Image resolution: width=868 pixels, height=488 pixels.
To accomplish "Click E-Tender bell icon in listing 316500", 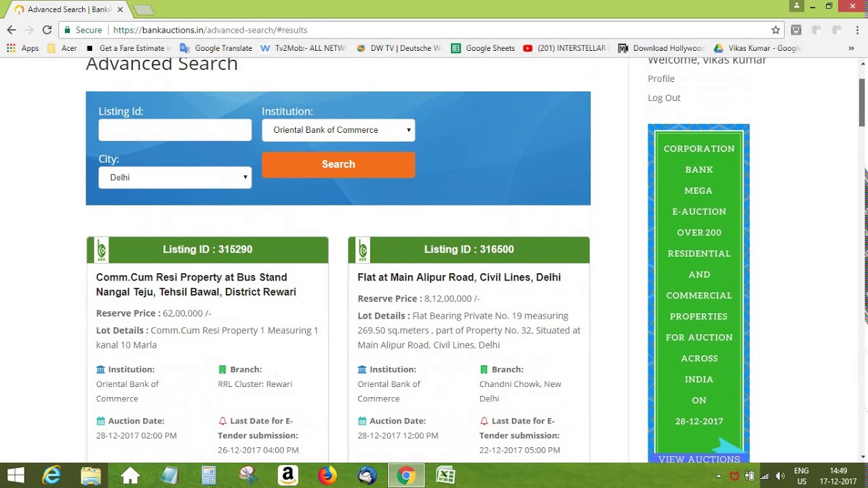I will pos(484,421).
